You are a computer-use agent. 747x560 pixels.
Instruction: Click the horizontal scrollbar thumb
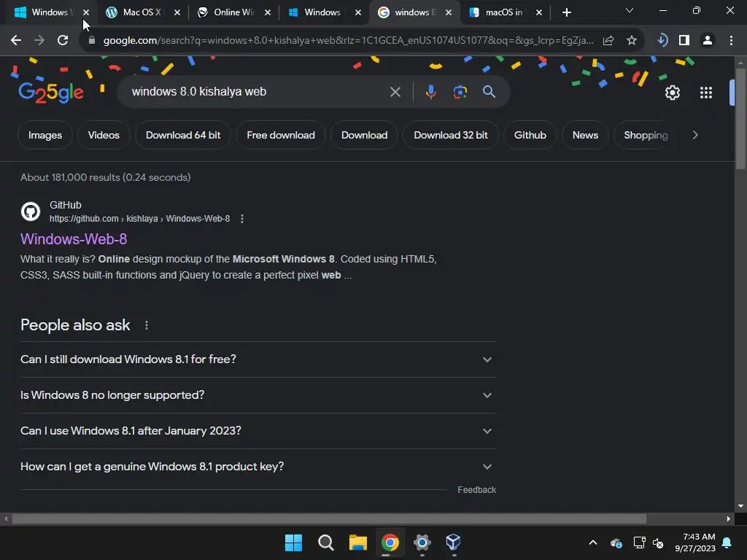point(329,519)
